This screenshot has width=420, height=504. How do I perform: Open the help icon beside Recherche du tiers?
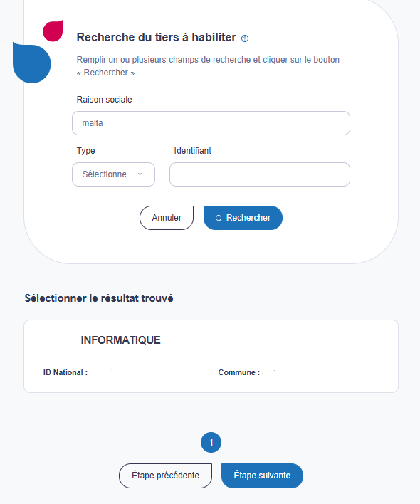(x=245, y=38)
